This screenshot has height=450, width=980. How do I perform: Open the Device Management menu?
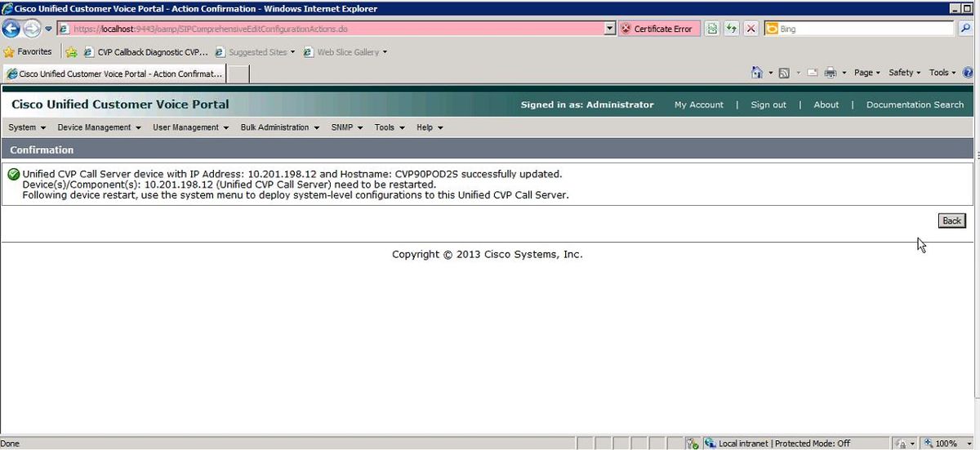(99, 127)
